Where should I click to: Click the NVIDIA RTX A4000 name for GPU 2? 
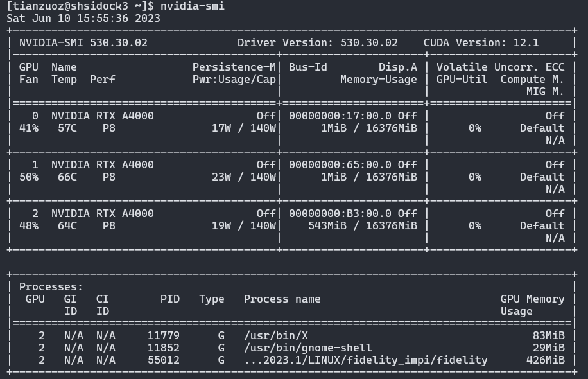point(102,213)
